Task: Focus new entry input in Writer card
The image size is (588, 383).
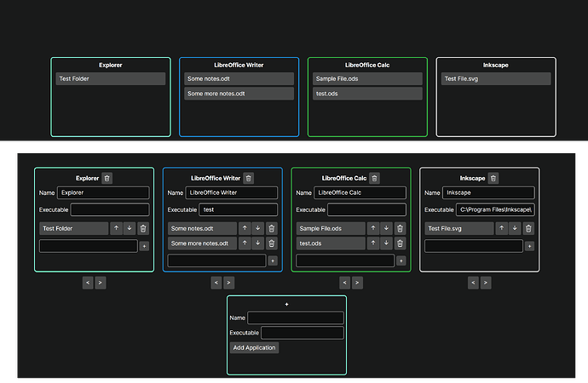Action: 216,260
